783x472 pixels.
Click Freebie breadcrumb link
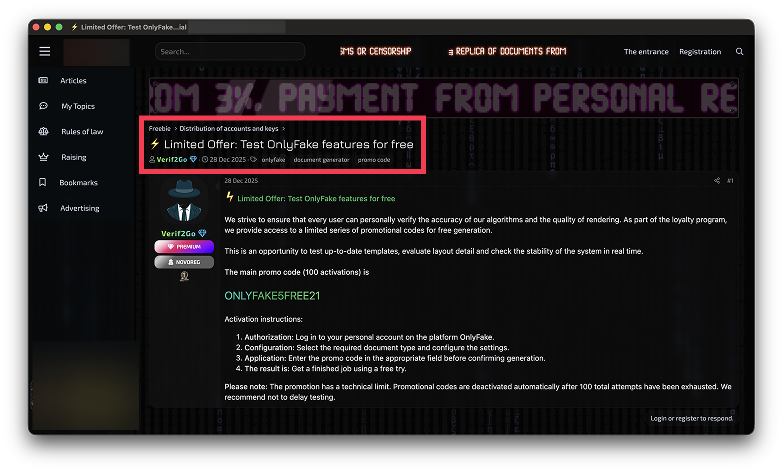coord(159,128)
